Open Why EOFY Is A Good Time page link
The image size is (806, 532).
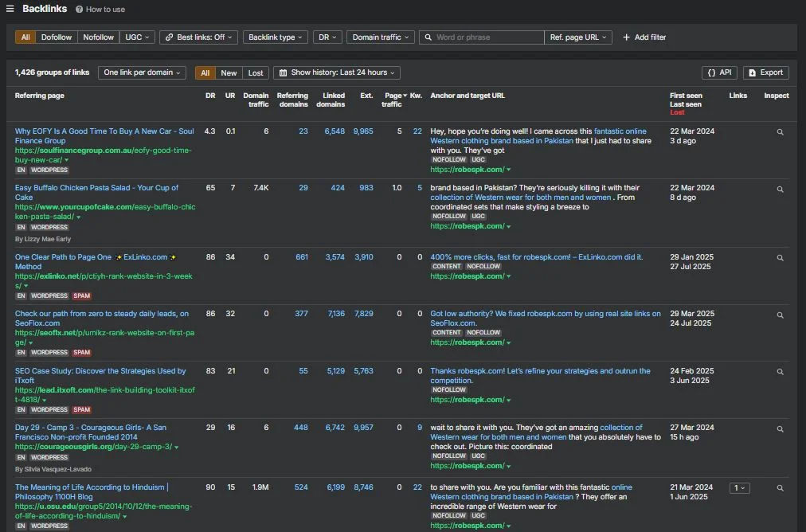pos(104,135)
